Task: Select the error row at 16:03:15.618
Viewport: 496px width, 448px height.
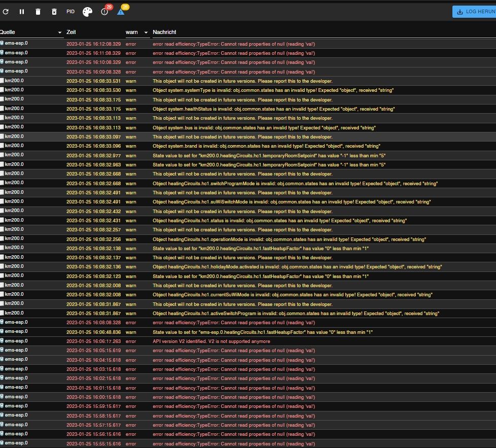Action: pos(248,369)
